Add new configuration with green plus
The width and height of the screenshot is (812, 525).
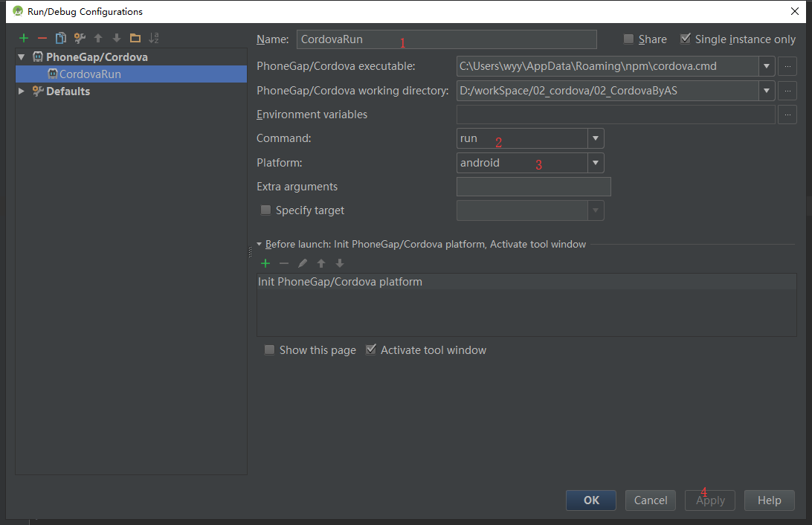point(24,39)
